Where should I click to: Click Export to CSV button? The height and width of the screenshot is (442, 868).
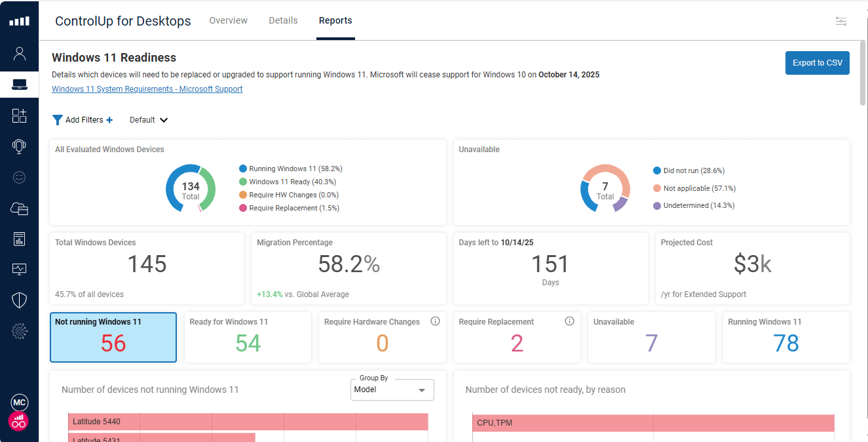point(818,63)
